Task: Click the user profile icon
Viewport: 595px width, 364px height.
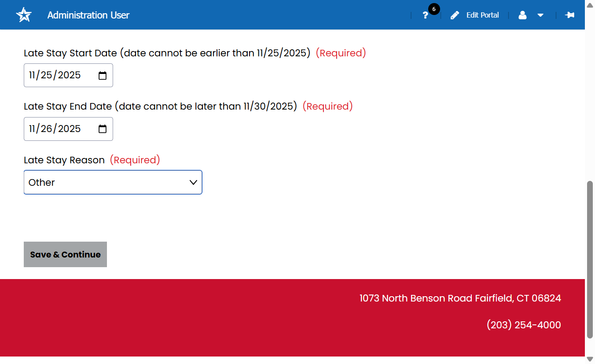Action: [x=522, y=15]
